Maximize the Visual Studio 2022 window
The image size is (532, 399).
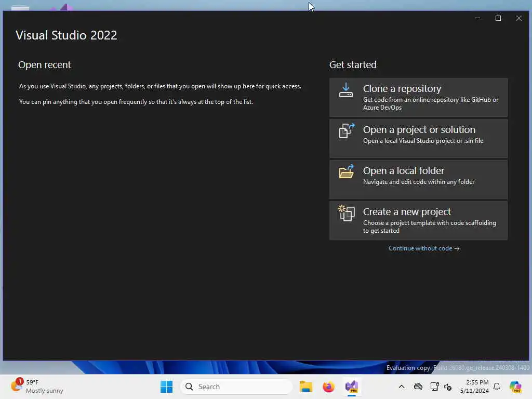(x=498, y=18)
